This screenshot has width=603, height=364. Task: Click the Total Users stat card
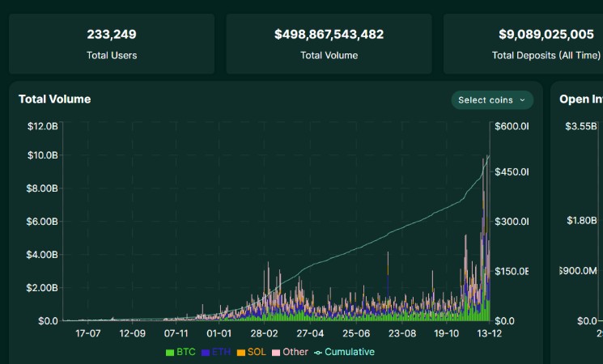point(112,44)
